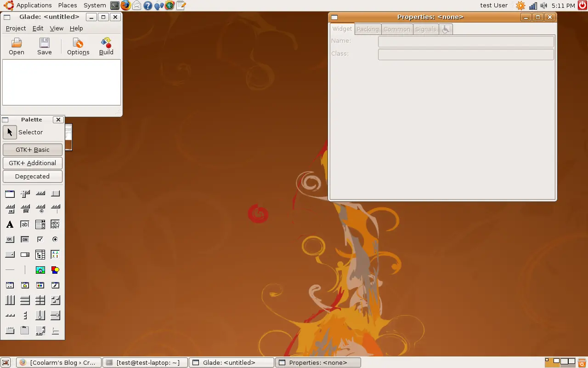588x368 pixels.
Task: Select the Vertical Separator widget
Action: [x=25, y=270]
